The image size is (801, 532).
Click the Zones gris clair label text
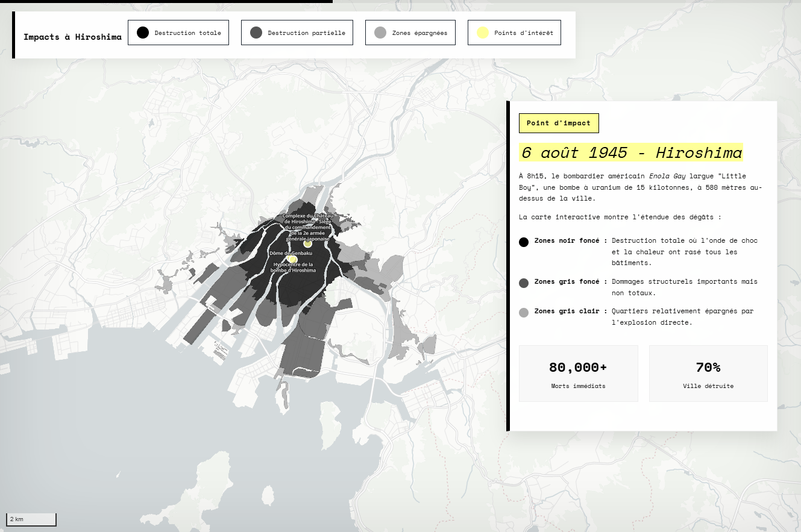pyautogui.click(x=570, y=311)
